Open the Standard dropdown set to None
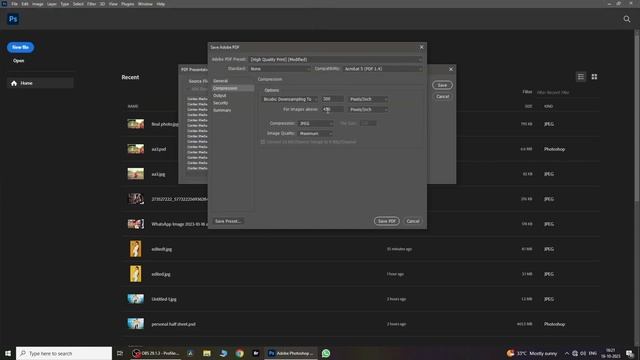This screenshot has width=640, height=360. click(280, 69)
